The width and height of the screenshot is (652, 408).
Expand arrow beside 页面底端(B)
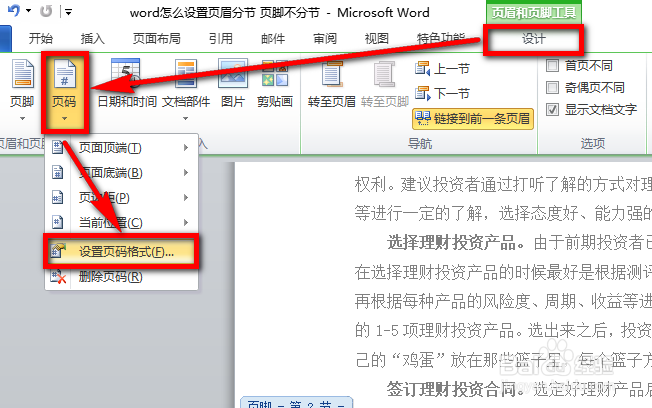[x=186, y=173]
